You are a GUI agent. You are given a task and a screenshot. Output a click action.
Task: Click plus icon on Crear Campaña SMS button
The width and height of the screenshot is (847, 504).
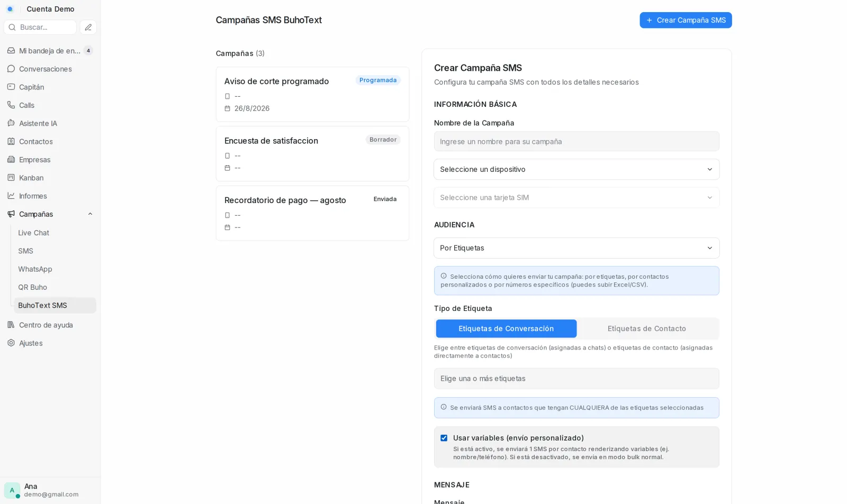click(x=650, y=20)
